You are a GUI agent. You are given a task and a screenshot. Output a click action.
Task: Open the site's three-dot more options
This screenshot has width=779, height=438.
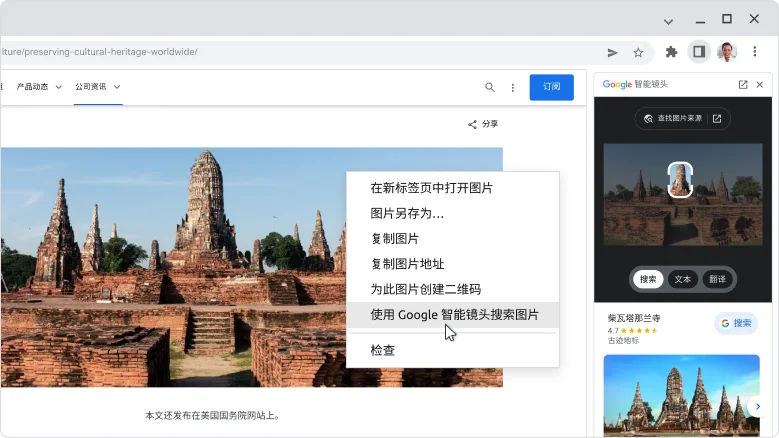(x=513, y=88)
